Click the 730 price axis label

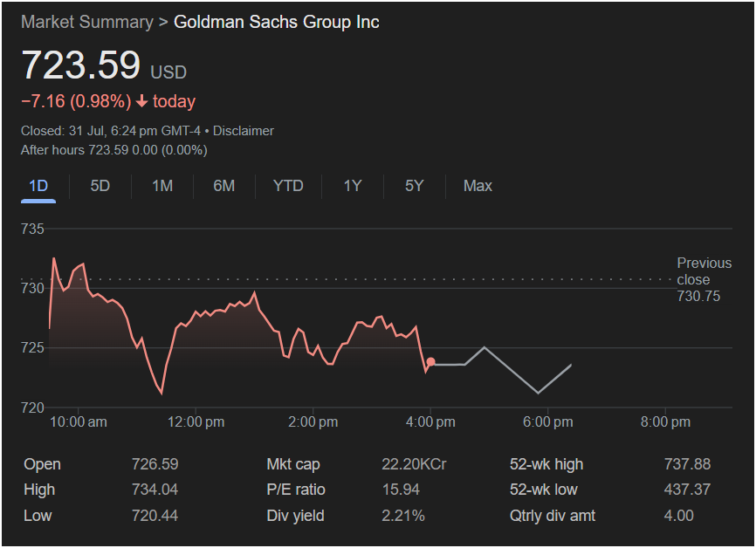(32, 288)
